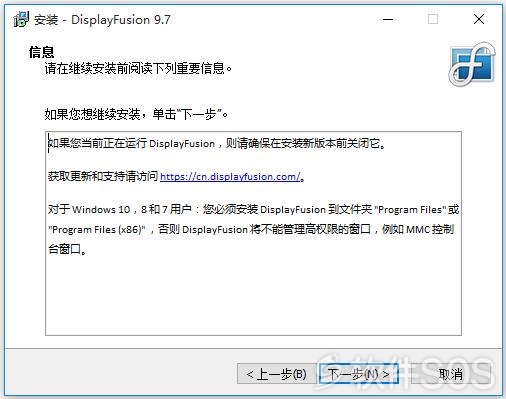The height and width of the screenshot is (399, 506).
Task: Click the 对于 Windows 10，8 和 7 用户 paragraph
Action: [x=253, y=229]
